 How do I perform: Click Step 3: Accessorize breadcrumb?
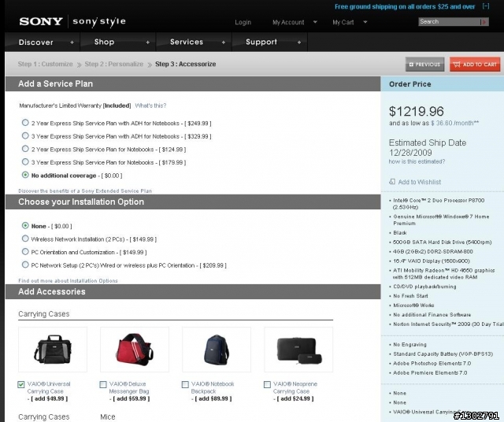click(x=186, y=64)
